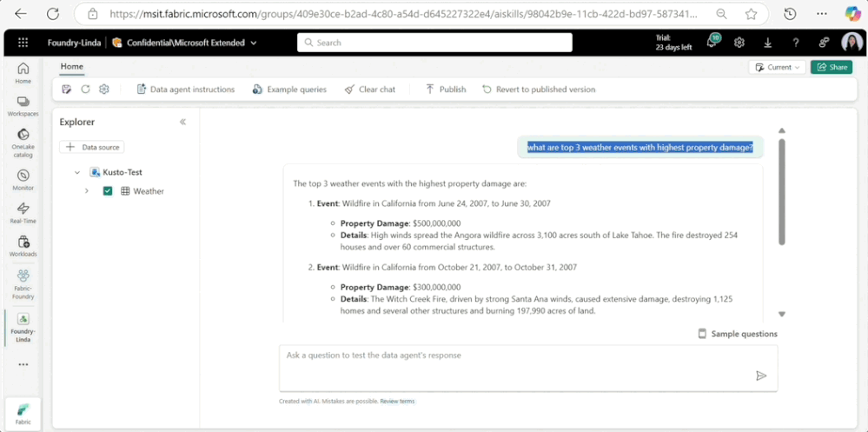Open help question mark icon
Image resolution: width=868 pixels, height=432 pixels.
click(x=796, y=43)
